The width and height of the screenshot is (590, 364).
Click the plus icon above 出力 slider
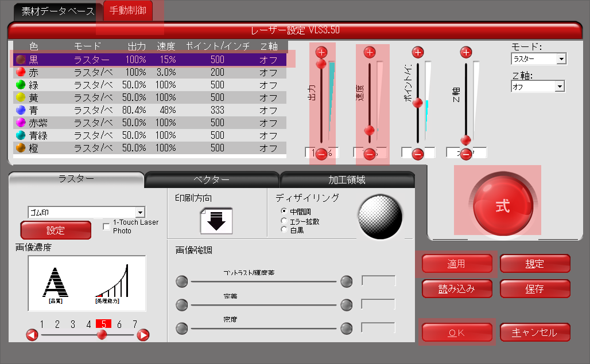(321, 52)
